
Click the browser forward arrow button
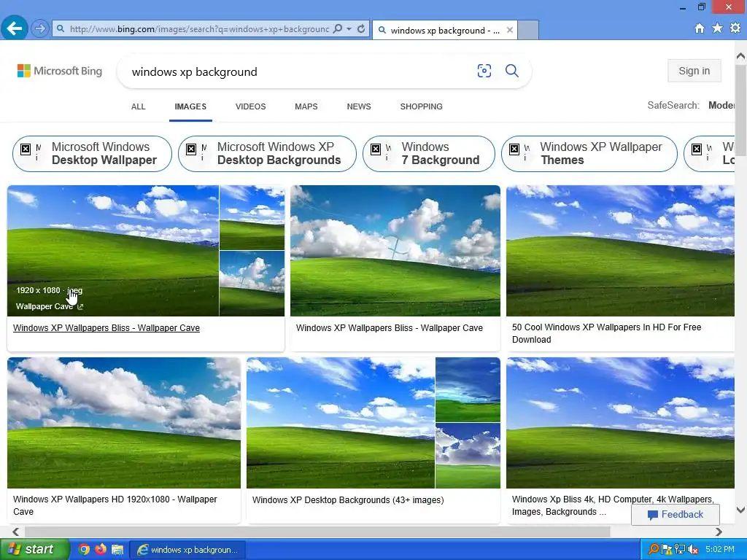click(x=40, y=29)
